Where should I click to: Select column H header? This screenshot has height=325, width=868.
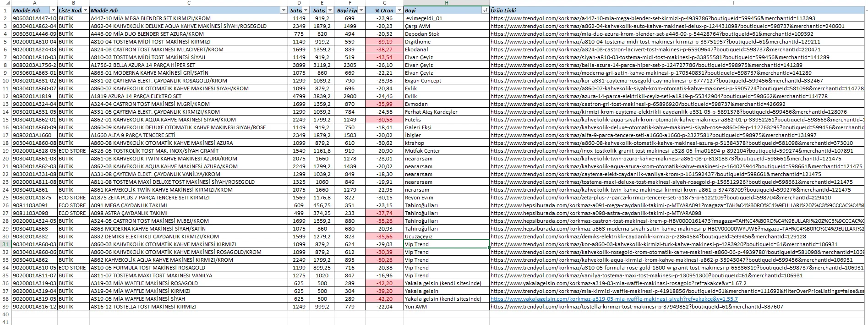(x=447, y=3)
